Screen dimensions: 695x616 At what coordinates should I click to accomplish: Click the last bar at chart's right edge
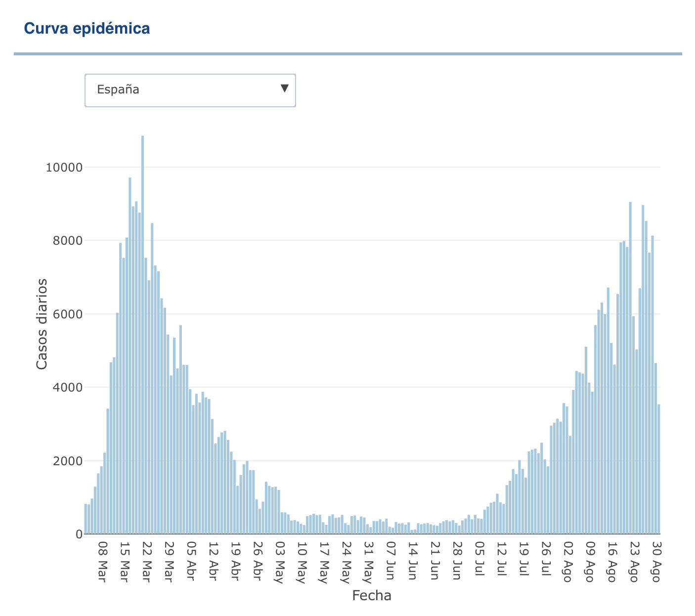pyautogui.click(x=659, y=469)
